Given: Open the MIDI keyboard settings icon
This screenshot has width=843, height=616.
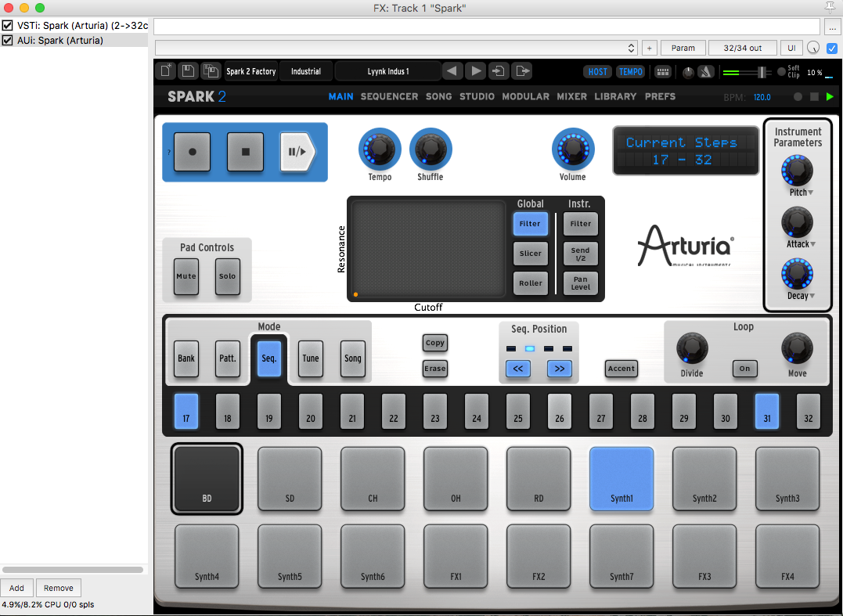Looking at the screenshot, I should tap(663, 71).
